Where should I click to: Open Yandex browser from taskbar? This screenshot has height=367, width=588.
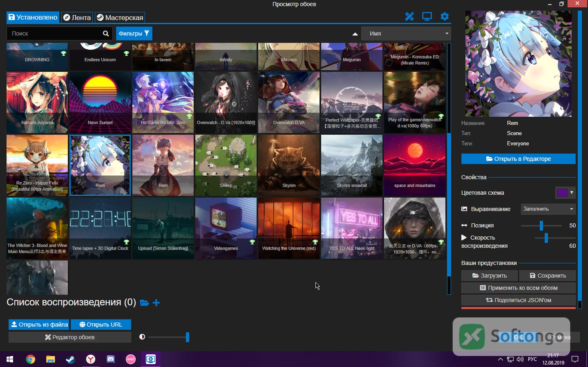coord(91,359)
